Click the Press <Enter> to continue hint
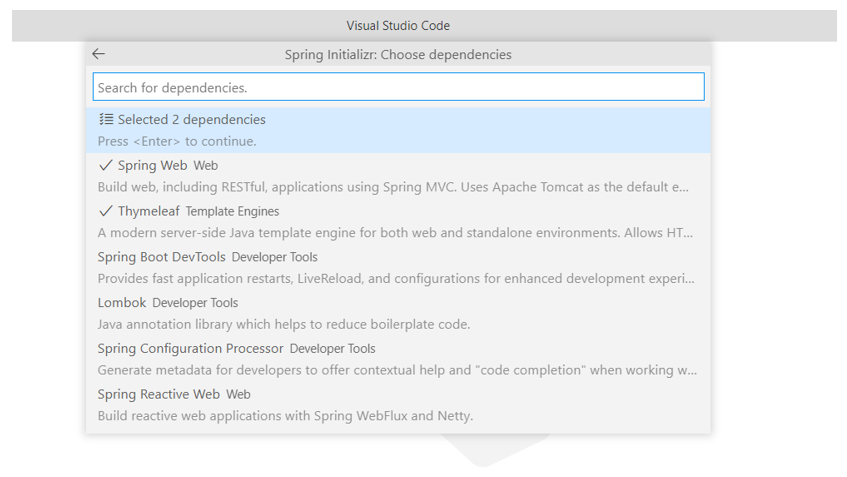The height and width of the screenshot is (477, 847). [177, 142]
